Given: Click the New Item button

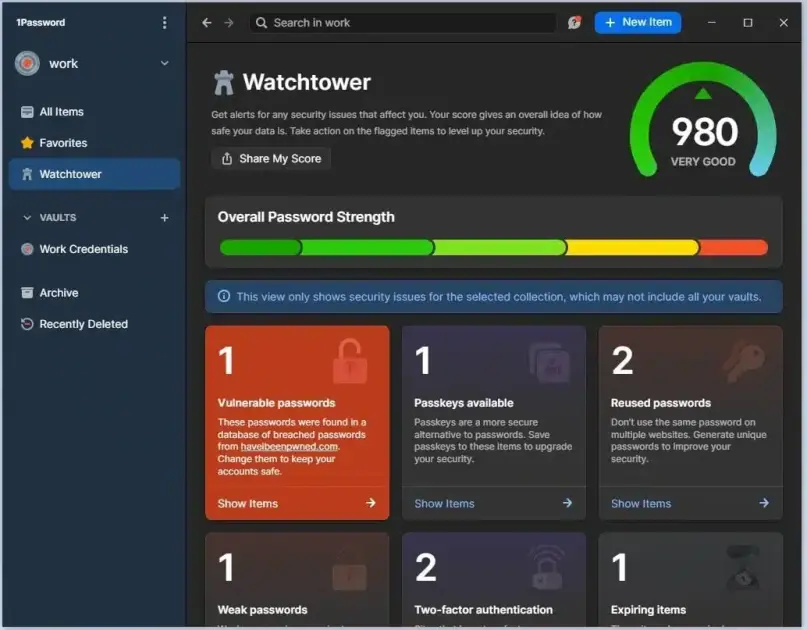Looking at the screenshot, I should (x=638, y=23).
